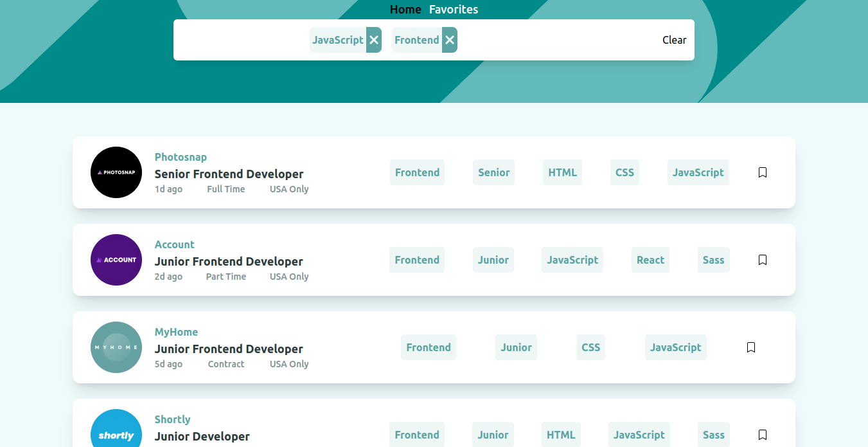Click the Photosnap company name
This screenshot has height=447, width=868.
tap(181, 157)
